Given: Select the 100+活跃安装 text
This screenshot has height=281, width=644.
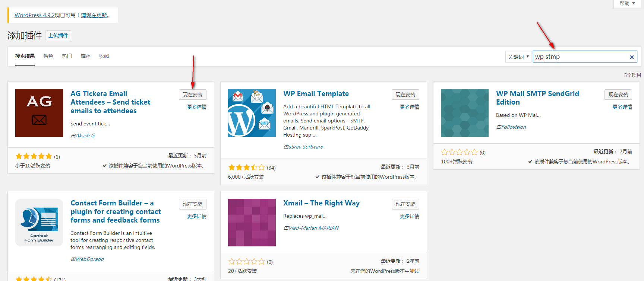Looking at the screenshot, I should coord(457,162).
